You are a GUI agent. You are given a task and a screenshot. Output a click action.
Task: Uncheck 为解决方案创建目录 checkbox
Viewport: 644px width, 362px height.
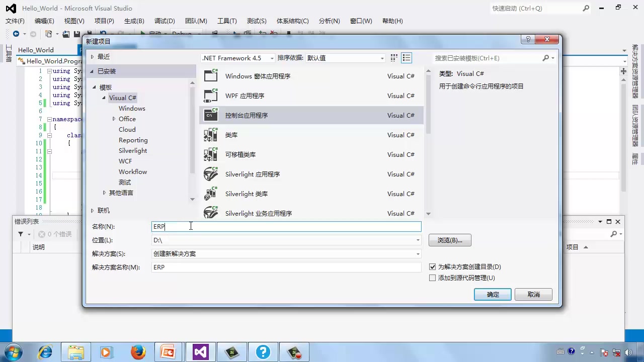(x=433, y=267)
